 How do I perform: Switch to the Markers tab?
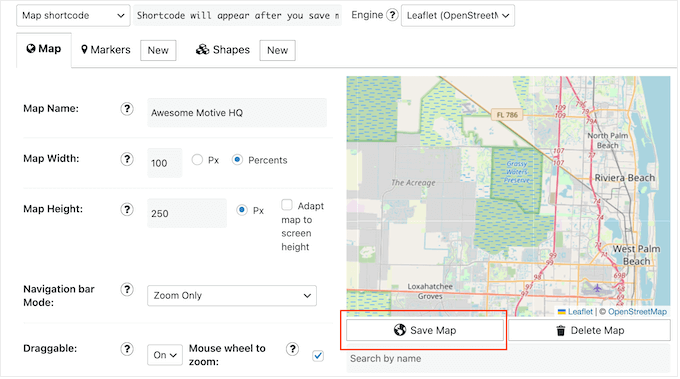(x=105, y=50)
